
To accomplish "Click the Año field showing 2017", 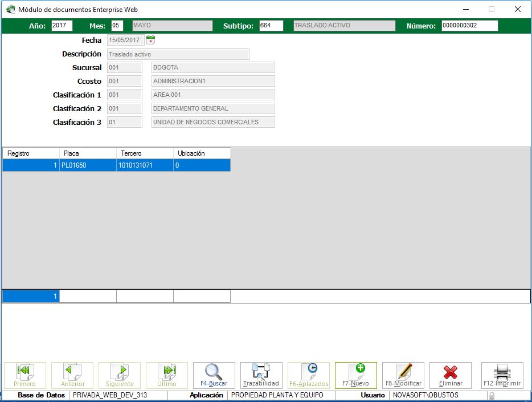I will click(62, 26).
